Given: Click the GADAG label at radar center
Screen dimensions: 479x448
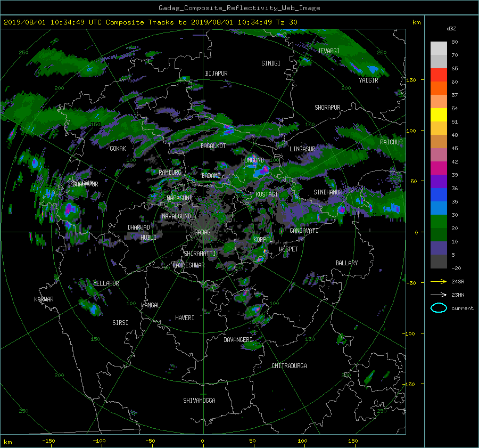Looking at the screenshot, I should coord(202,232).
